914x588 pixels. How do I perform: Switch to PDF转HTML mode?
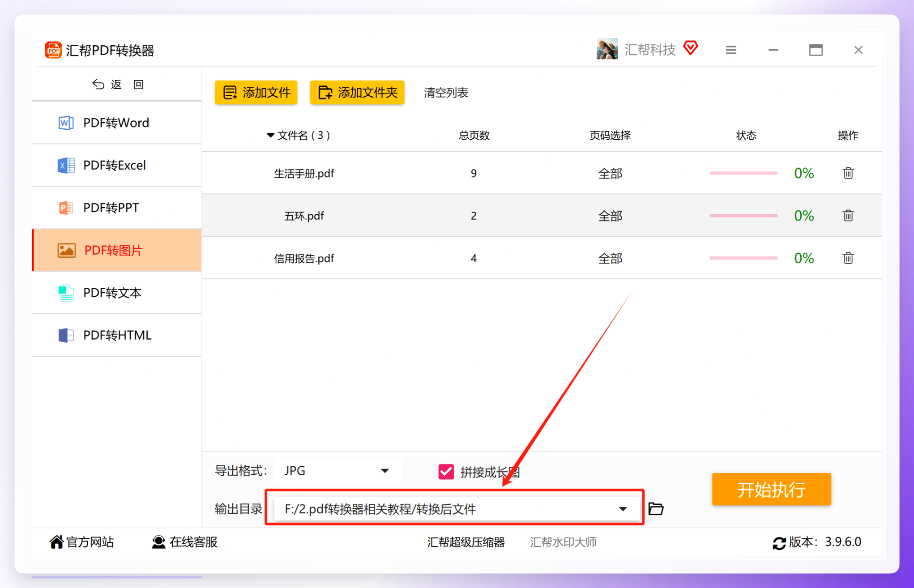point(117,335)
